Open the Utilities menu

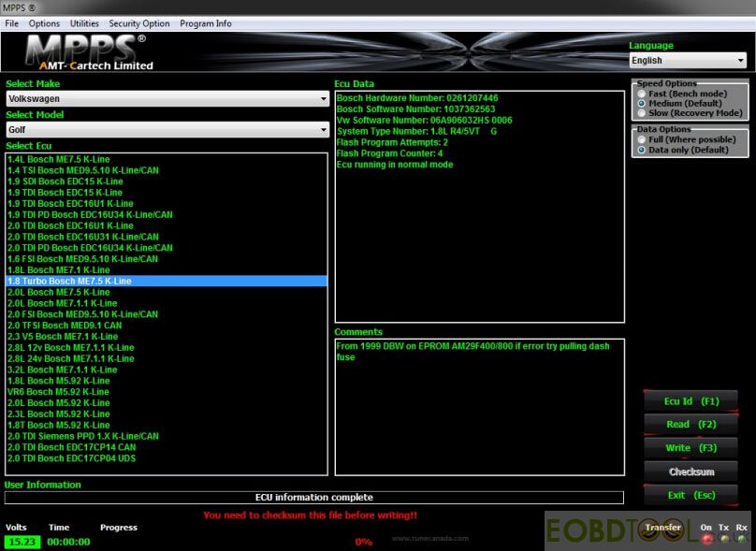(84, 23)
